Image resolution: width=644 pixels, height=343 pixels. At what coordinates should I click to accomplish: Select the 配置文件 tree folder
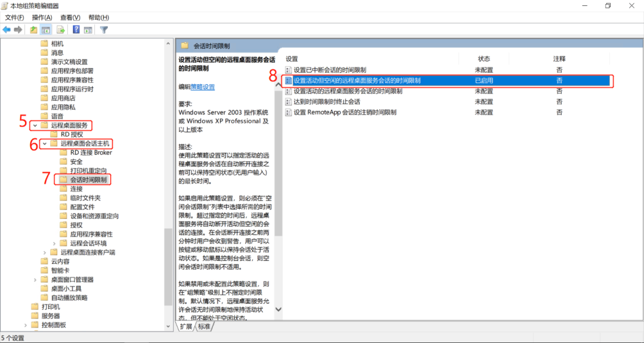(82, 206)
